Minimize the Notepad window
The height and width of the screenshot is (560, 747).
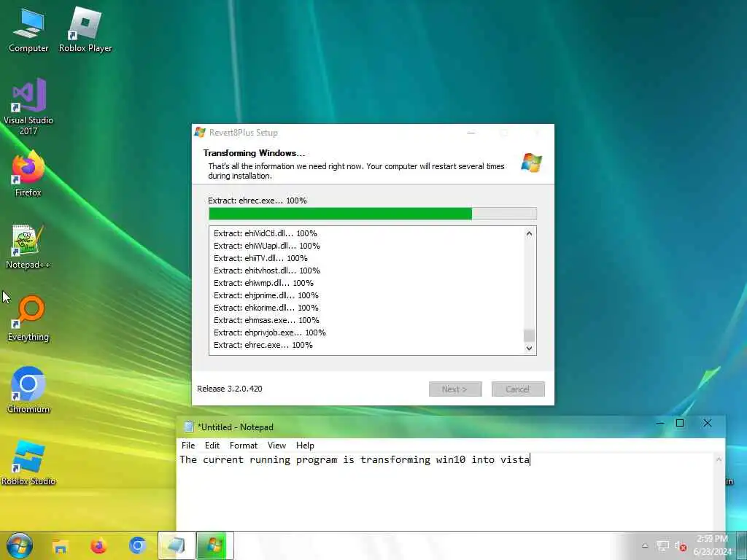tap(659, 423)
